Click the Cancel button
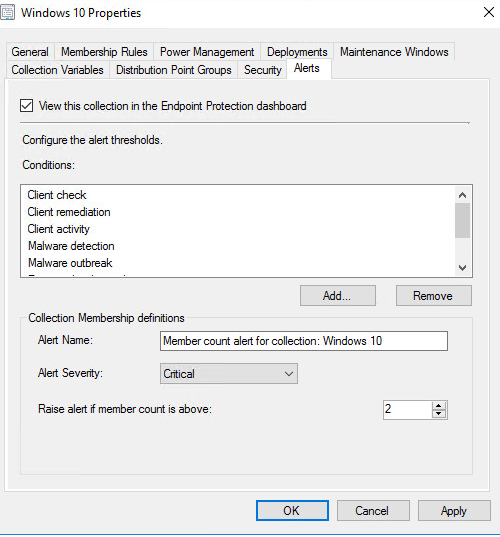This screenshot has width=500, height=537. click(x=373, y=511)
